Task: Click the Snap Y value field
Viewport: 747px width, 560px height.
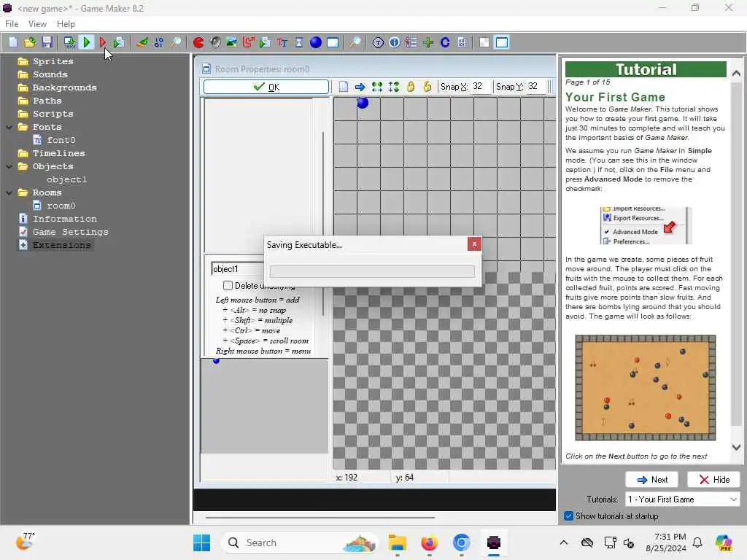Action: click(x=535, y=86)
